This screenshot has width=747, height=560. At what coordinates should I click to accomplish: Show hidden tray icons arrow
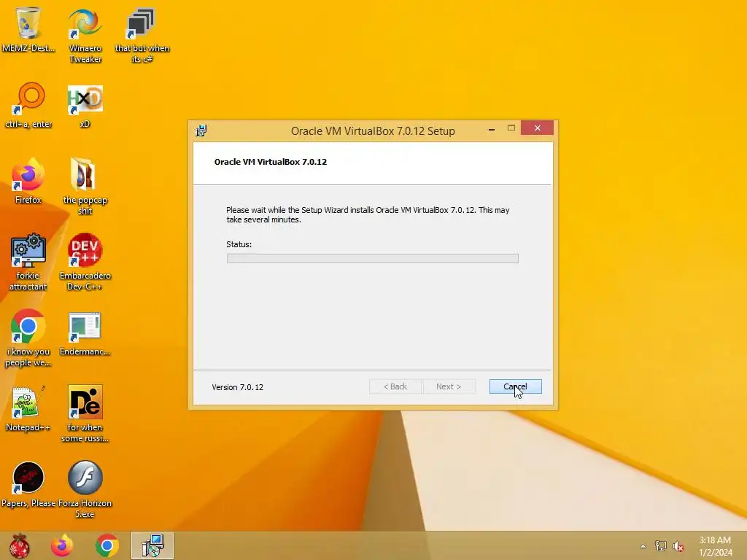(643, 546)
